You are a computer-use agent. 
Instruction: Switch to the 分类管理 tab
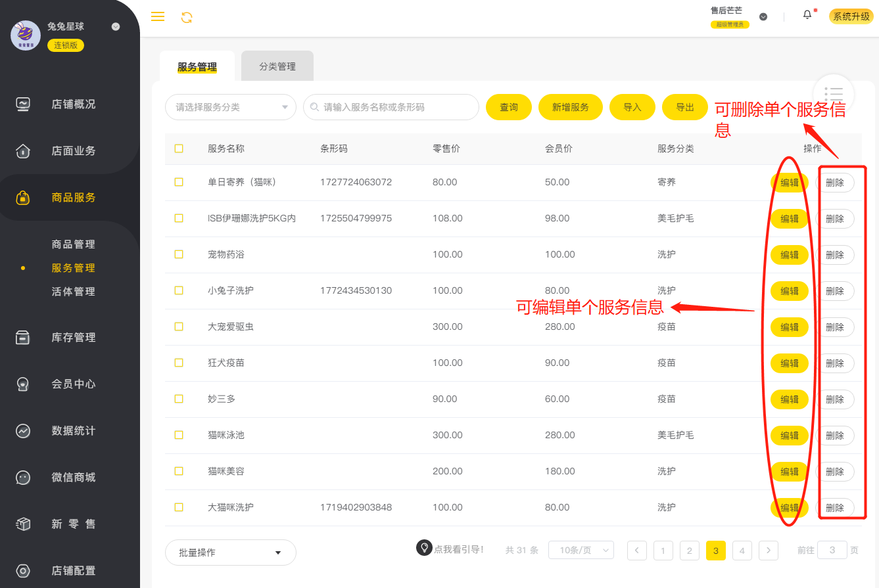coord(277,66)
